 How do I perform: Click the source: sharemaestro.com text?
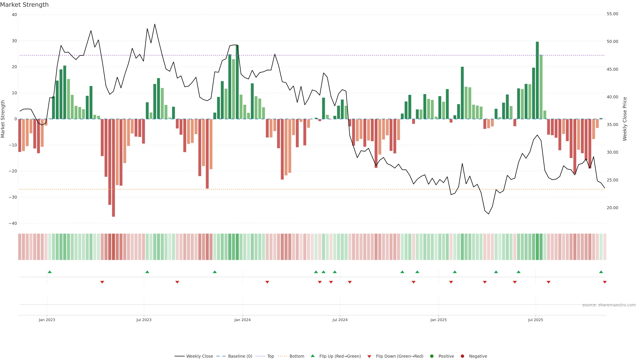pos(609,305)
